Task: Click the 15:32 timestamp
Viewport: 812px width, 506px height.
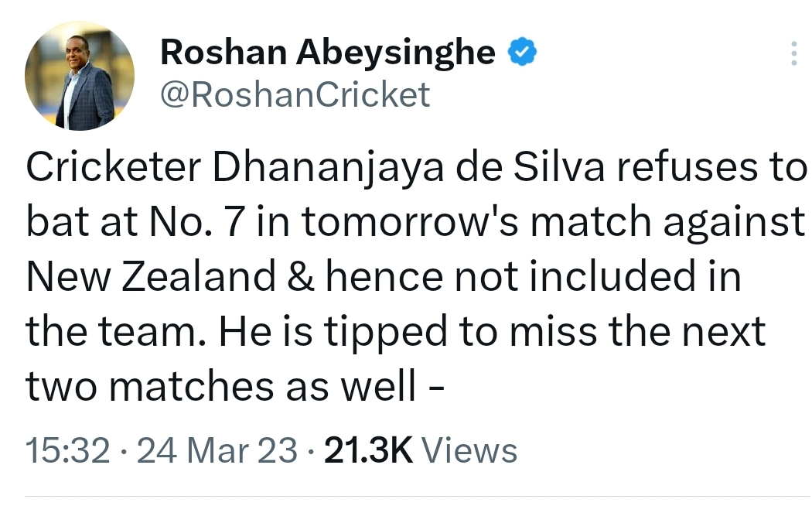Action: click(x=68, y=450)
